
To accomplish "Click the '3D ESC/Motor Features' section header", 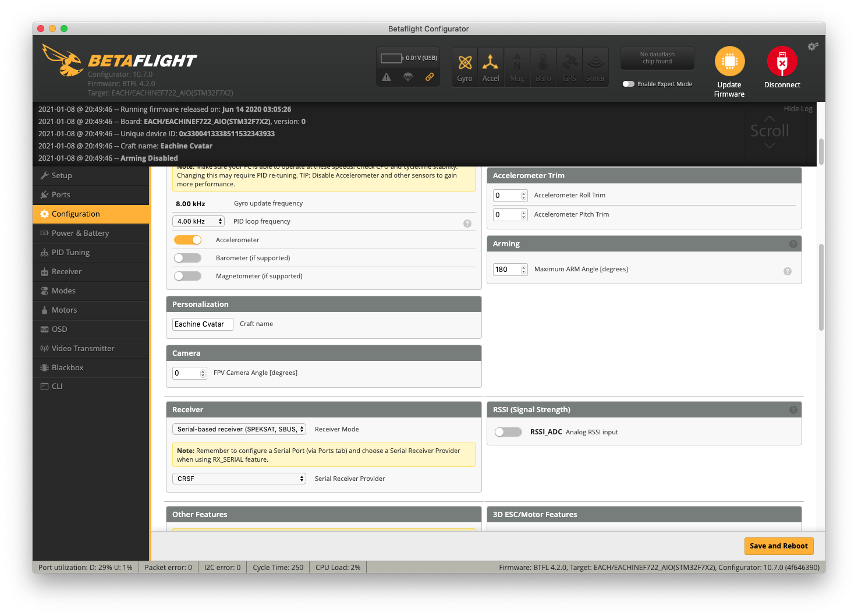I will click(644, 515).
